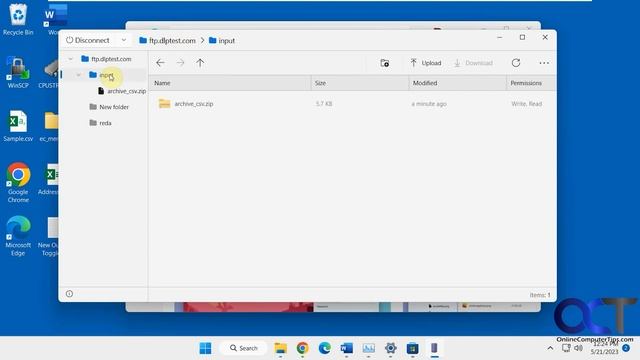Sort by the Name column header

click(229, 83)
